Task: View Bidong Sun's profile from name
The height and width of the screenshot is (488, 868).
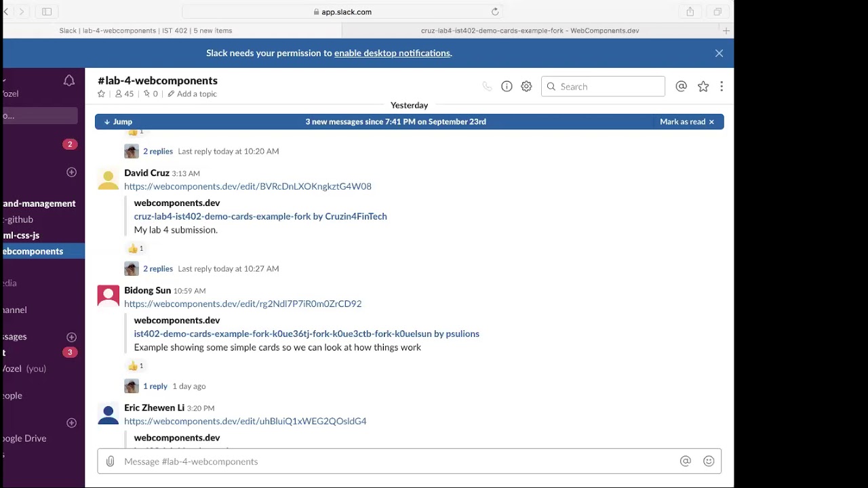Action: tap(147, 290)
